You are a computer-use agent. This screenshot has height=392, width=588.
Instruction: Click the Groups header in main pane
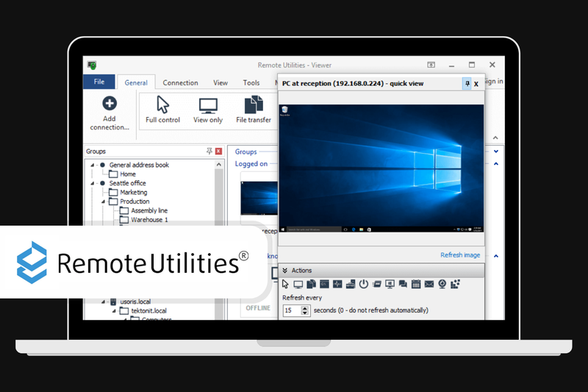pyautogui.click(x=246, y=152)
